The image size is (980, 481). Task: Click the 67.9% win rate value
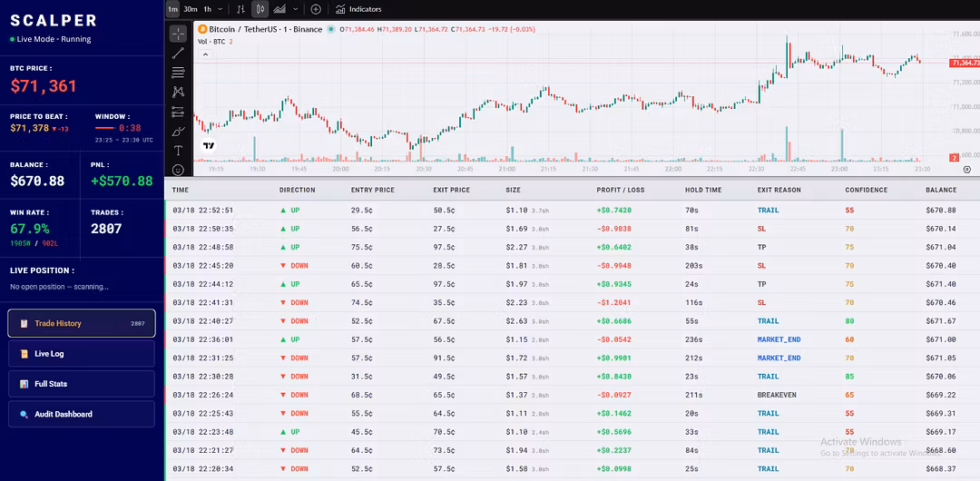[x=29, y=229]
